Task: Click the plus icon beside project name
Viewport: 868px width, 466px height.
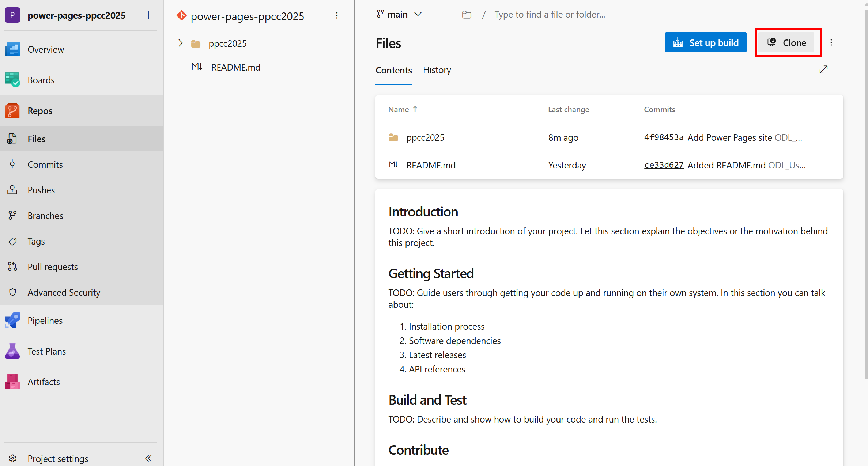Action: tap(148, 15)
